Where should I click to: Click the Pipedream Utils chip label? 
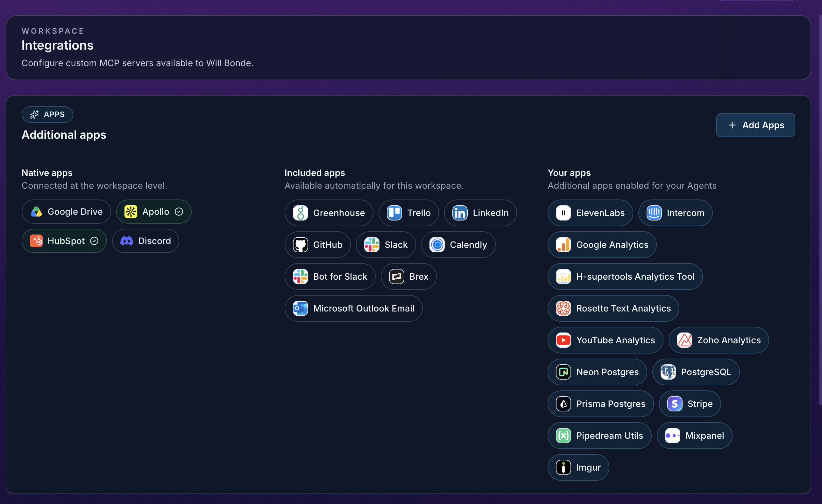[609, 436]
